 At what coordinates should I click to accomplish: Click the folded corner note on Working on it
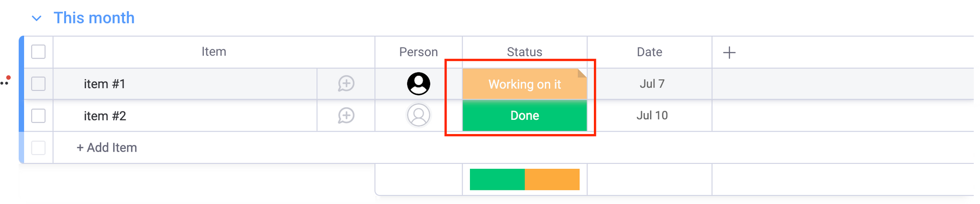tap(582, 73)
